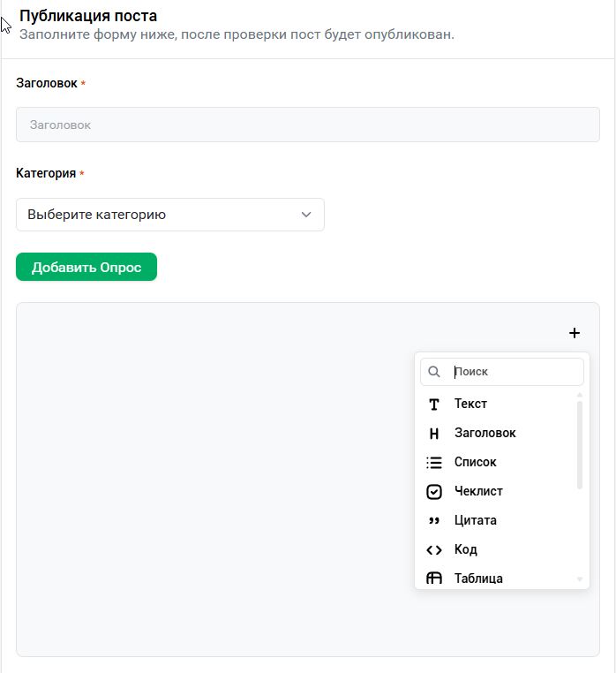Click the "T" icon beside Текст
This screenshot has width=616, height=673.
tap(434, 405)
